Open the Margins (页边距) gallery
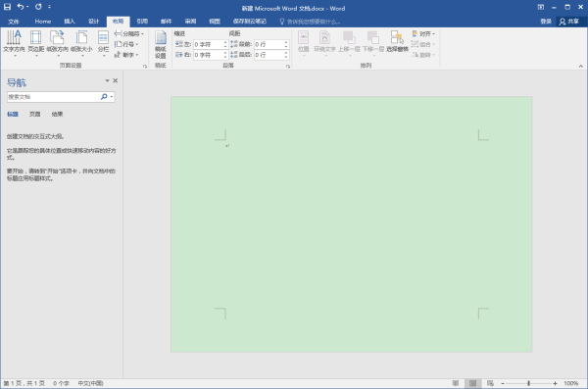This screenshot has width=588, height=389. (x=35, y=43)
